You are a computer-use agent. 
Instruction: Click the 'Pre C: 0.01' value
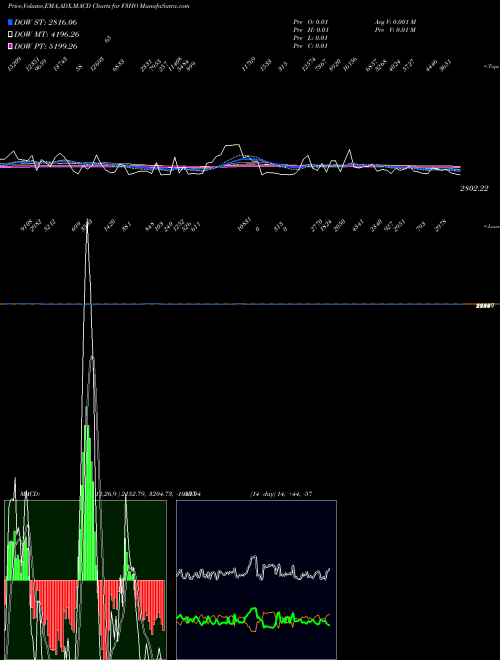click(311, 46)
